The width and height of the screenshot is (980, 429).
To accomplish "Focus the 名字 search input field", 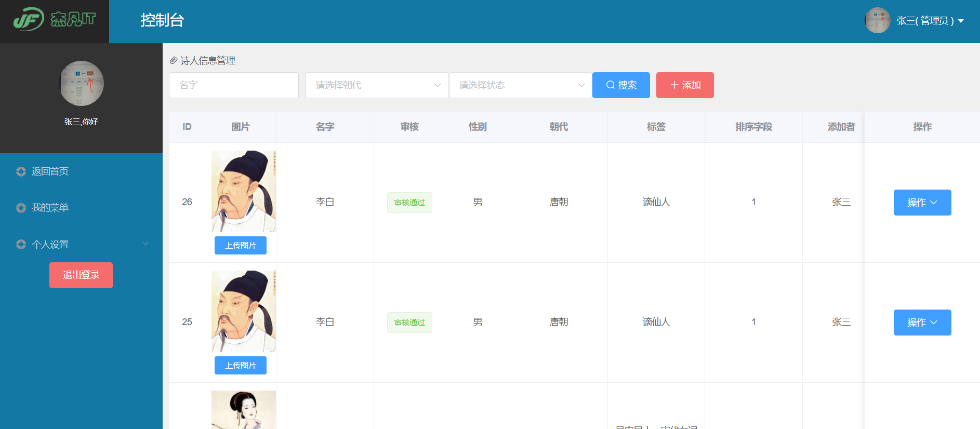I will (x=234, y=85).
